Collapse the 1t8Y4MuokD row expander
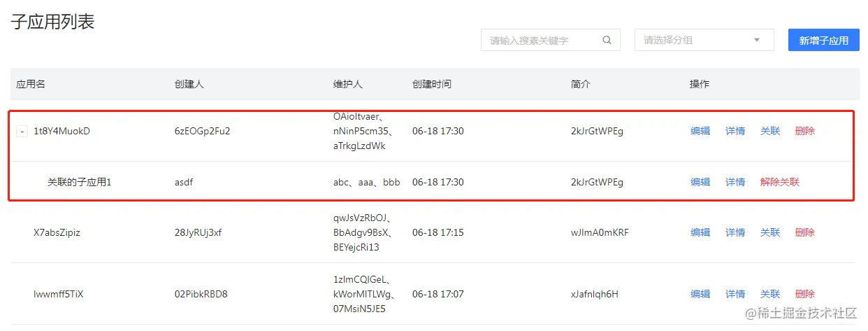 (x=22, y=131)
